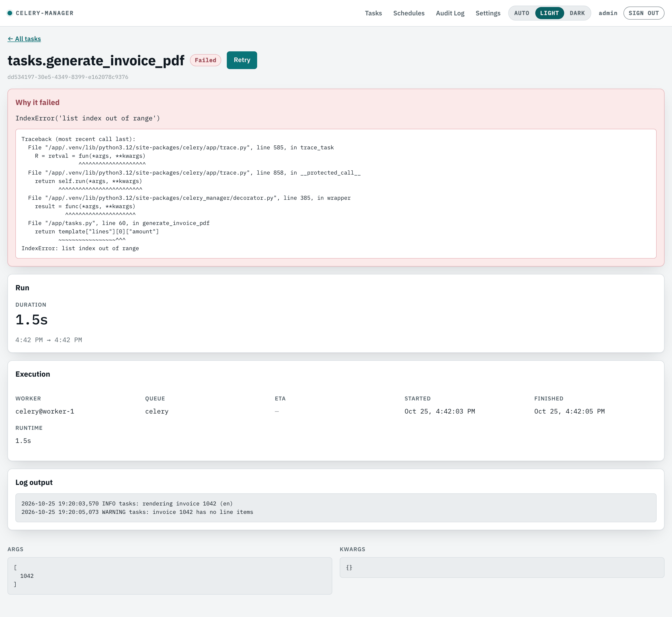The width and height of the screenshot is (672, 617).
Task: Click IndexError('list index out of range') summary
Action: (x=87, y=118)
